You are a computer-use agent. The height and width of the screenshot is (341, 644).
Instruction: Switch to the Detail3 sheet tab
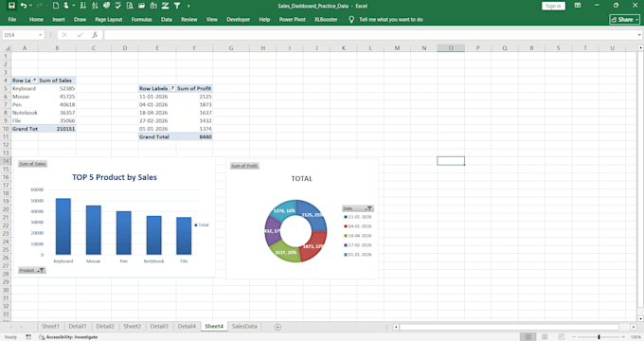point(159,326)
